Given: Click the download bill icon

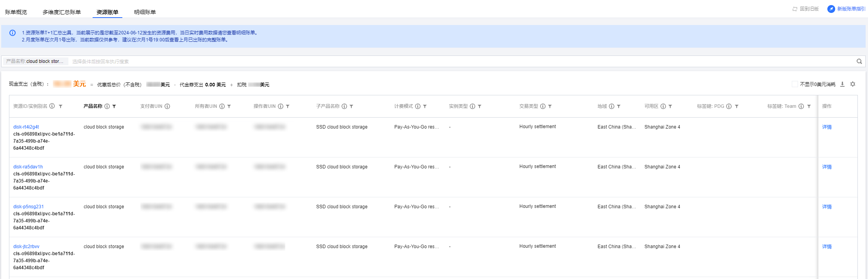Looking at the screenshot, I should [842, 84].
